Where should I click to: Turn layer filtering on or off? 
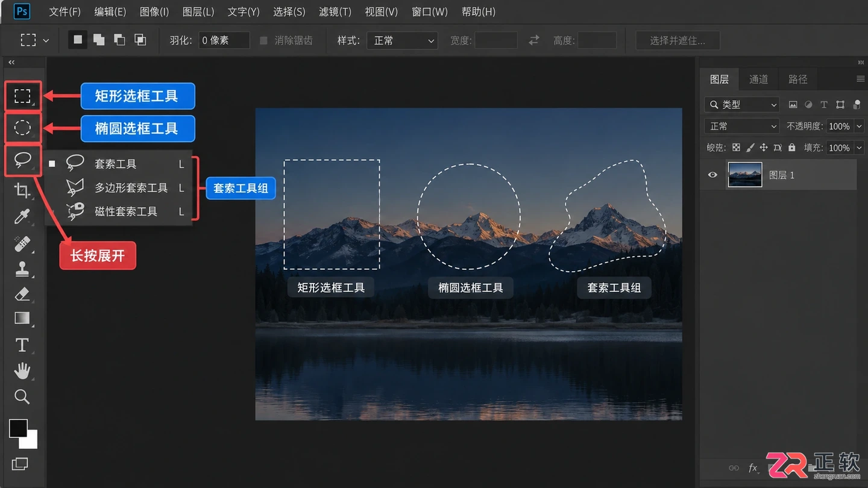(x=857, y=105)
